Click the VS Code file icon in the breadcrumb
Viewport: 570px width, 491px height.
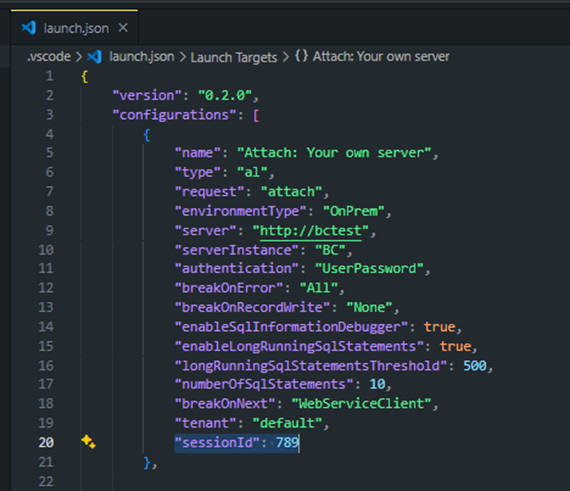tap(95, 57)
